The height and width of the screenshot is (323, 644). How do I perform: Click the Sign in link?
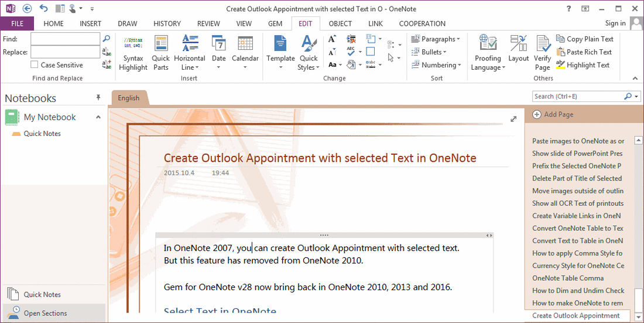click(x=615, y=23)
